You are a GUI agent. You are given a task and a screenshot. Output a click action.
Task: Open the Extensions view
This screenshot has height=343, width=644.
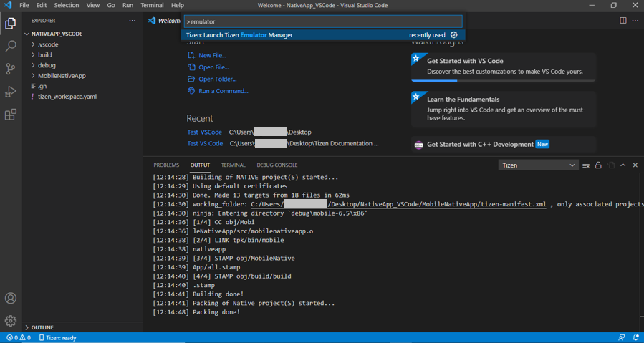click(11, 115)
